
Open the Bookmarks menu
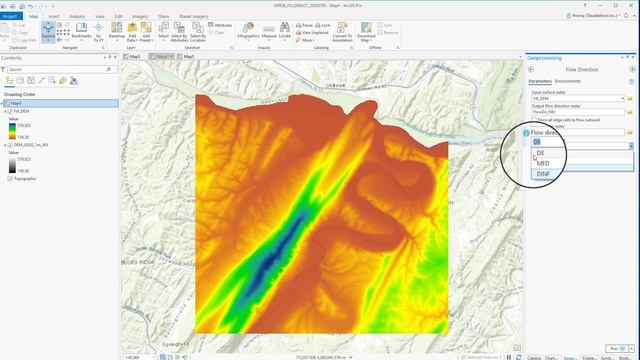pos(81,31)
